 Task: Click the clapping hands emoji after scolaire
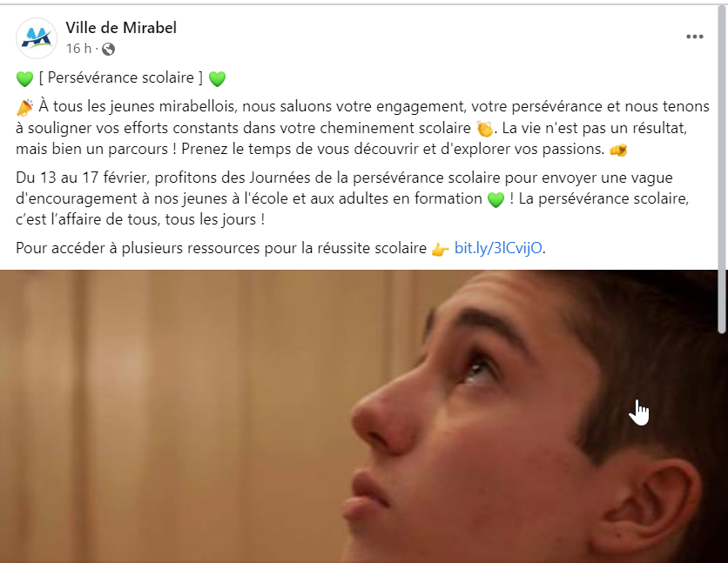485,129
